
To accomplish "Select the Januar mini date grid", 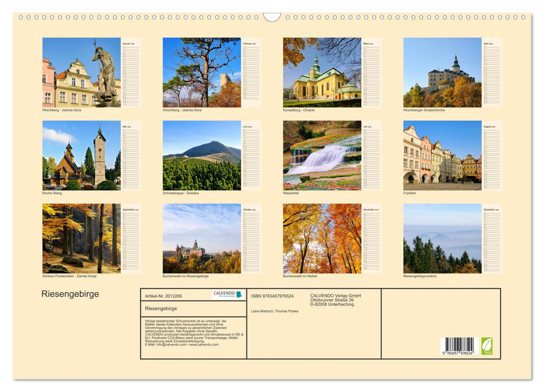I will pos(130,73).
